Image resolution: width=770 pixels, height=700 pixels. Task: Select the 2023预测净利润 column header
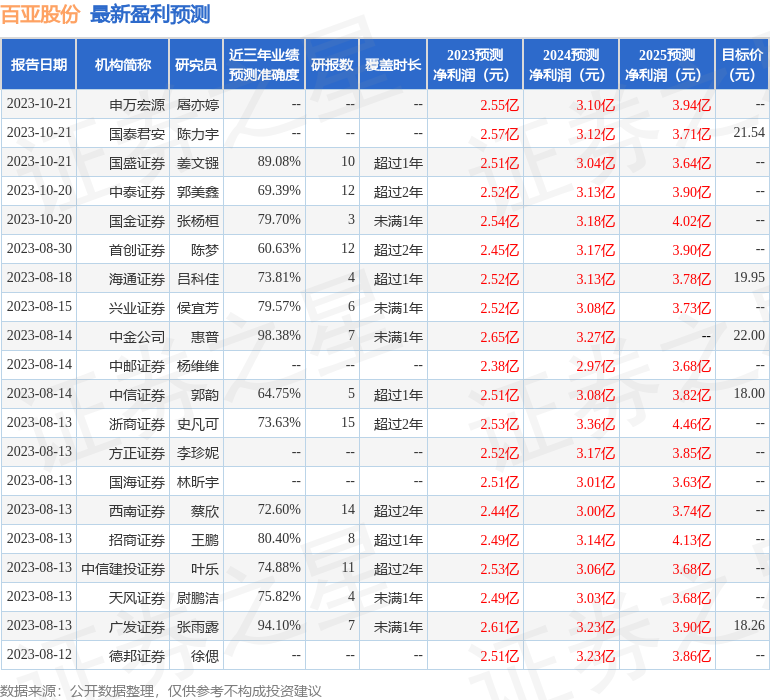click(475, 64)
